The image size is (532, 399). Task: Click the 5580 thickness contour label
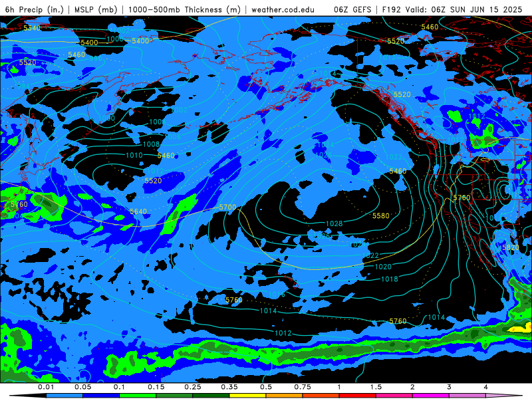(381, 215)
